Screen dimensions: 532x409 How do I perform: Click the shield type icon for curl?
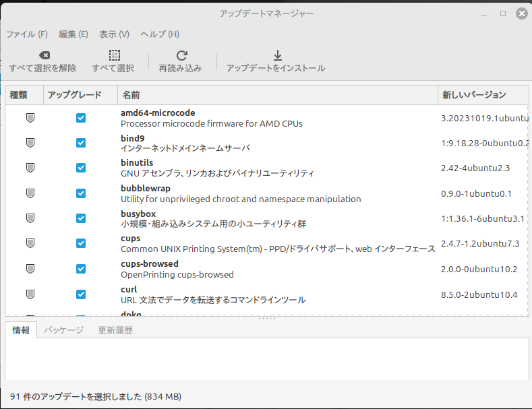(30, 294)
